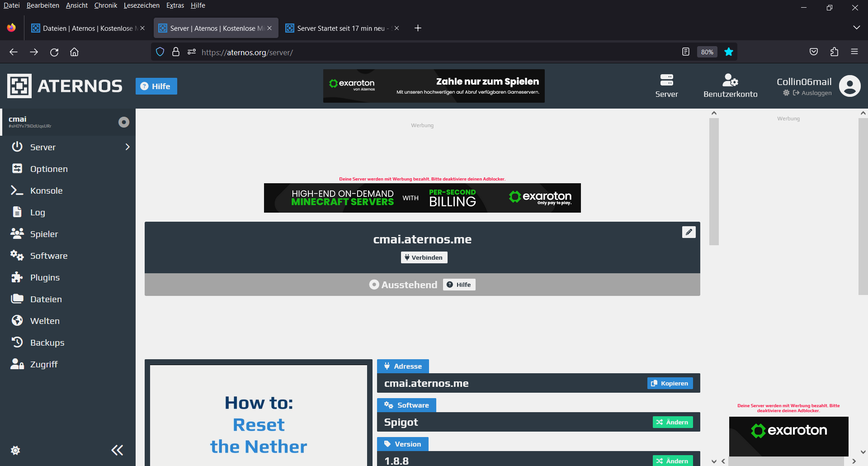Collapse the sidebar with double chevron
The height and width of the screenshot is (466, 868).
(117, 450)
